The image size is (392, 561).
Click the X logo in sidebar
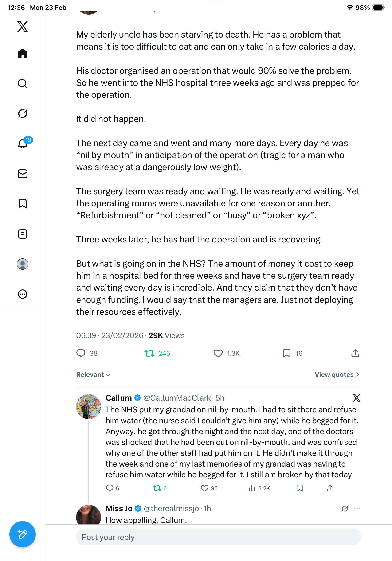click(23, 27)
